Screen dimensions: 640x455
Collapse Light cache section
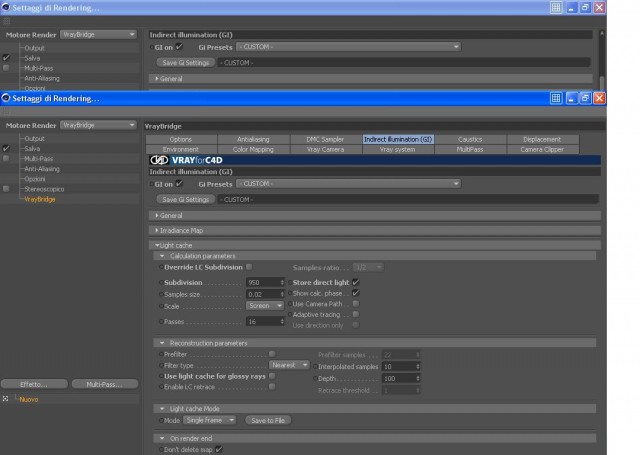click(x=375, y=245)
